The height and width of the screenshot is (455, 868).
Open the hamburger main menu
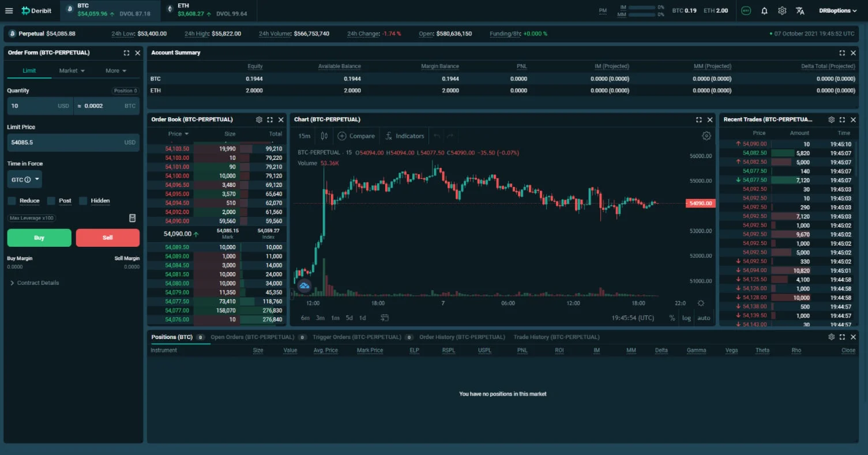(9, 10)
